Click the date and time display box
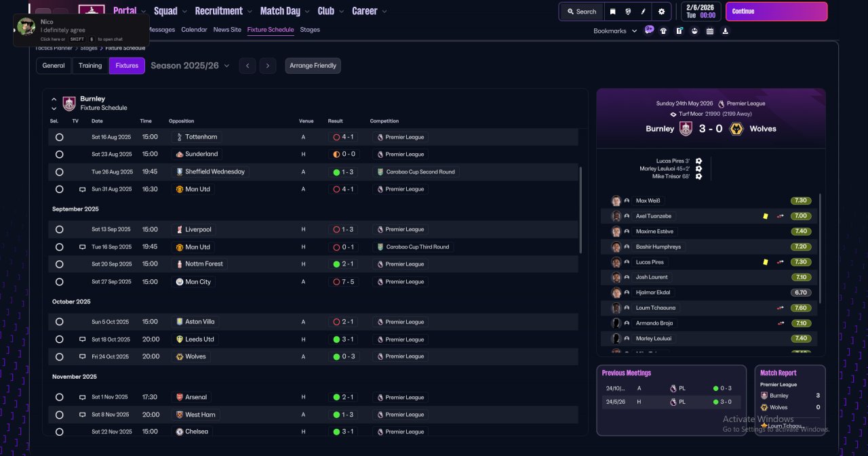Viewport: 868px width, 456px height. (701, 12)
